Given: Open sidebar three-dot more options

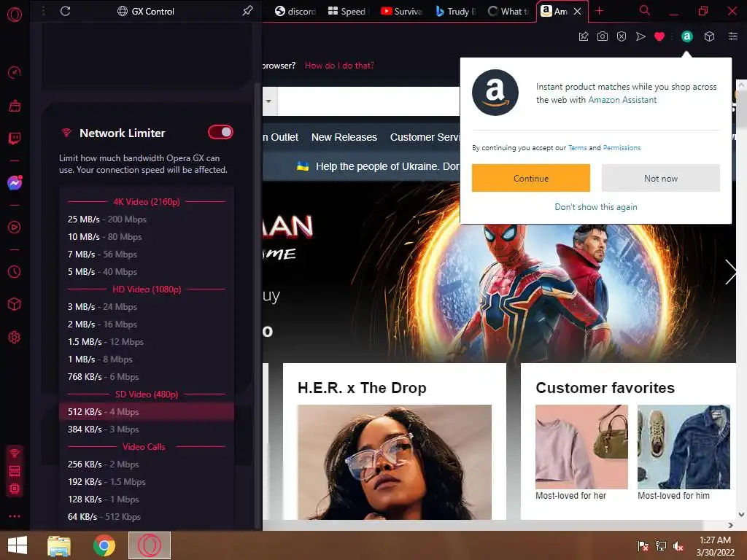Looking at the screenshot, I should [15, 516].
